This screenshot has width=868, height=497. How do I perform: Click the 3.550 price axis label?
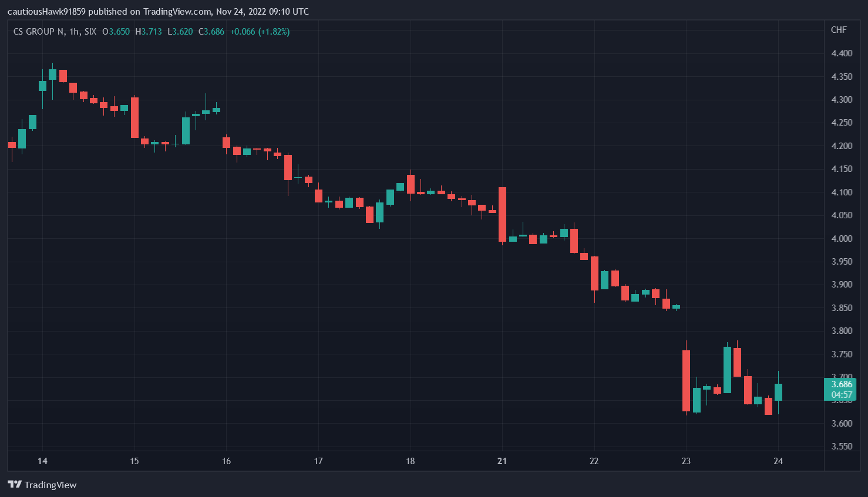(x=842, y=447)
